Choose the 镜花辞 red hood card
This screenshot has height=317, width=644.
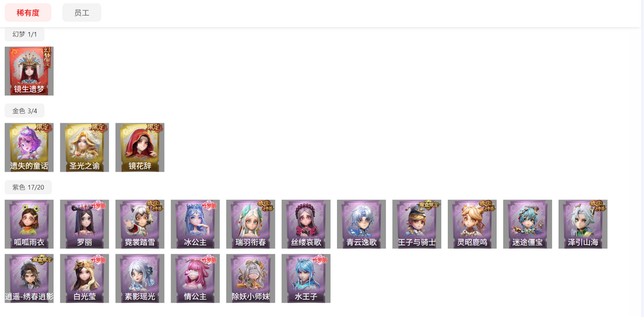[x=140, y=147]
